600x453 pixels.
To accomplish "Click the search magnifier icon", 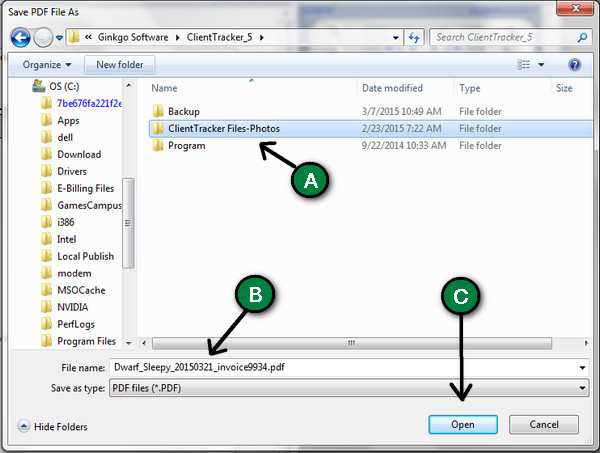I will click(582, 37).
